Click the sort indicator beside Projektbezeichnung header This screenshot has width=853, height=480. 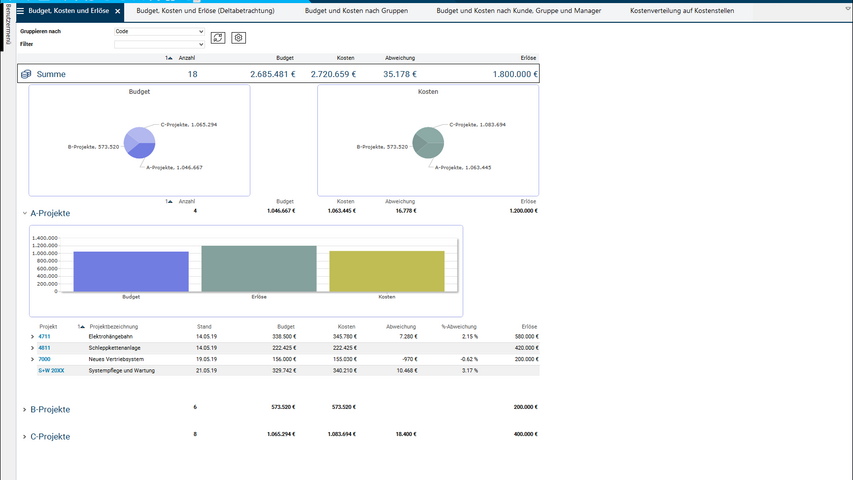coord(81,326)
